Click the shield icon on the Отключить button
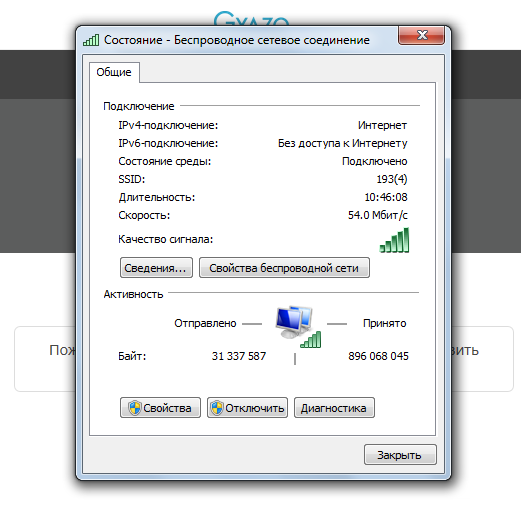Viewport: 521px width, 512px height. pyautogui.click(x=217, y=408)
